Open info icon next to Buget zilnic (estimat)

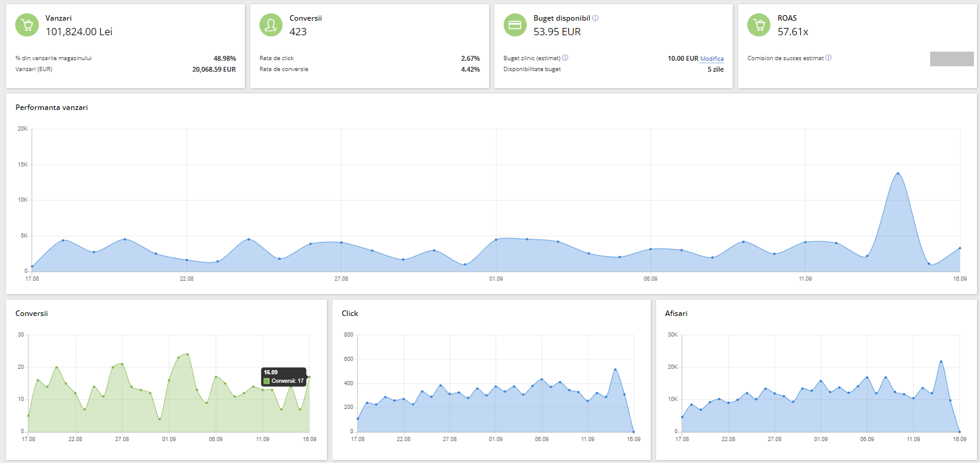click(x=565, y=58)
